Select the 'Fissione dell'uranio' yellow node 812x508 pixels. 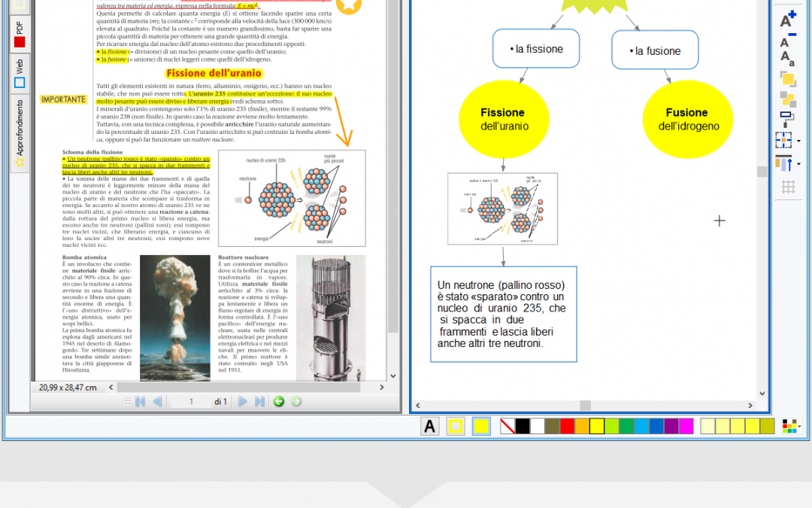click(504, 120)
